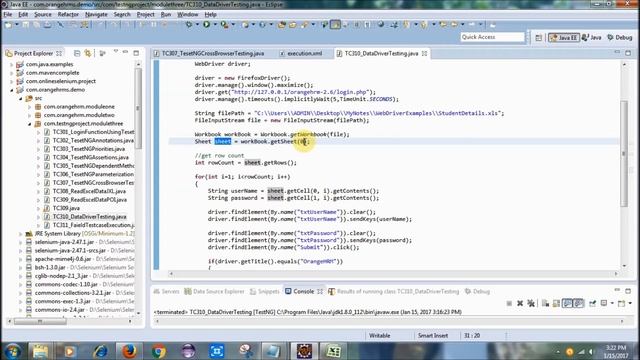640x360 pixels.
Task: Open the New Java Package toolbar icon
Action: click(x=245, y=25)
